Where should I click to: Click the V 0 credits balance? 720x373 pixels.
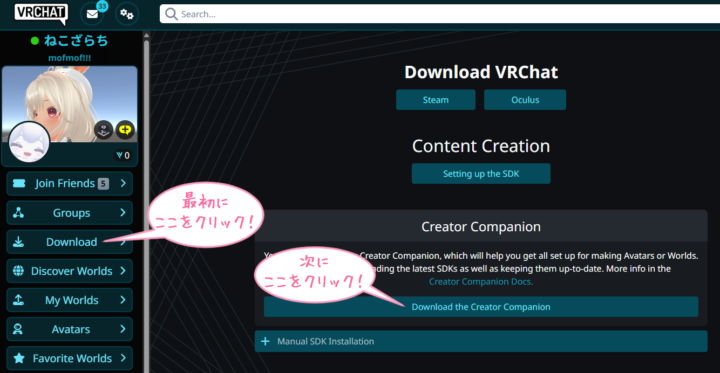pos(123,155)
